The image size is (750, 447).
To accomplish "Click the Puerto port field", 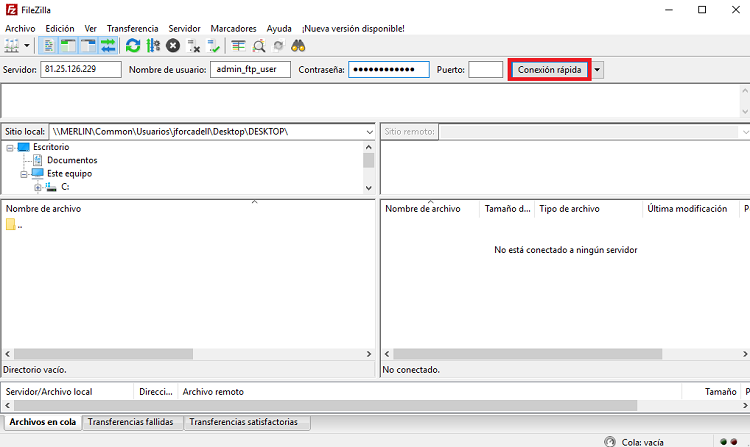I will [x=485, y=69].
